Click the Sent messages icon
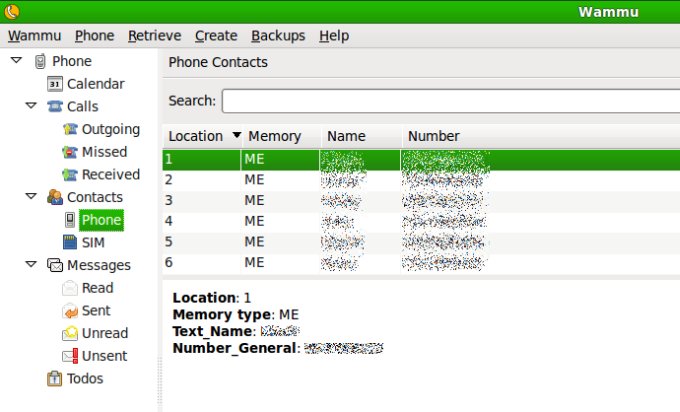The width and height of the screenshot is (680, 412). click(70, 311)
